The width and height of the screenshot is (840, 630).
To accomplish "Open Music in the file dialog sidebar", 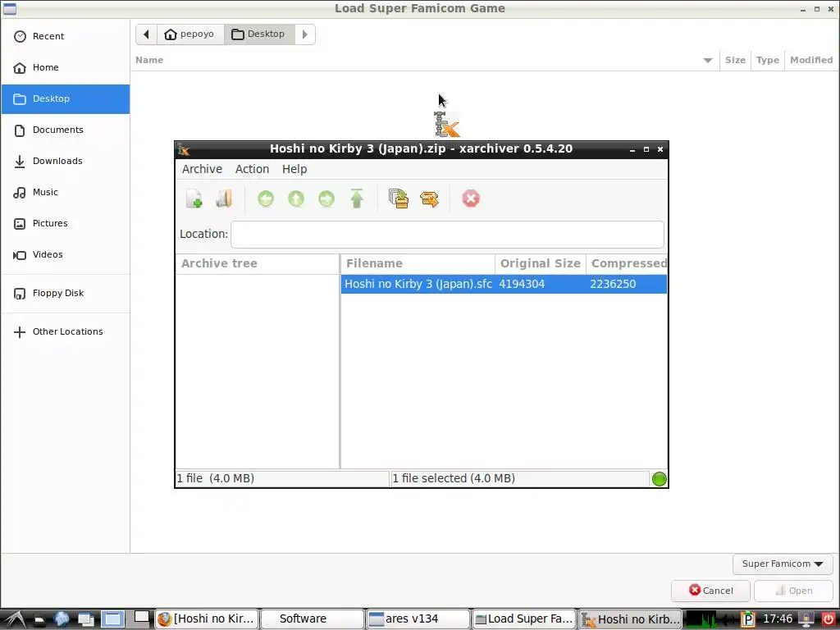I will [66, 192].
